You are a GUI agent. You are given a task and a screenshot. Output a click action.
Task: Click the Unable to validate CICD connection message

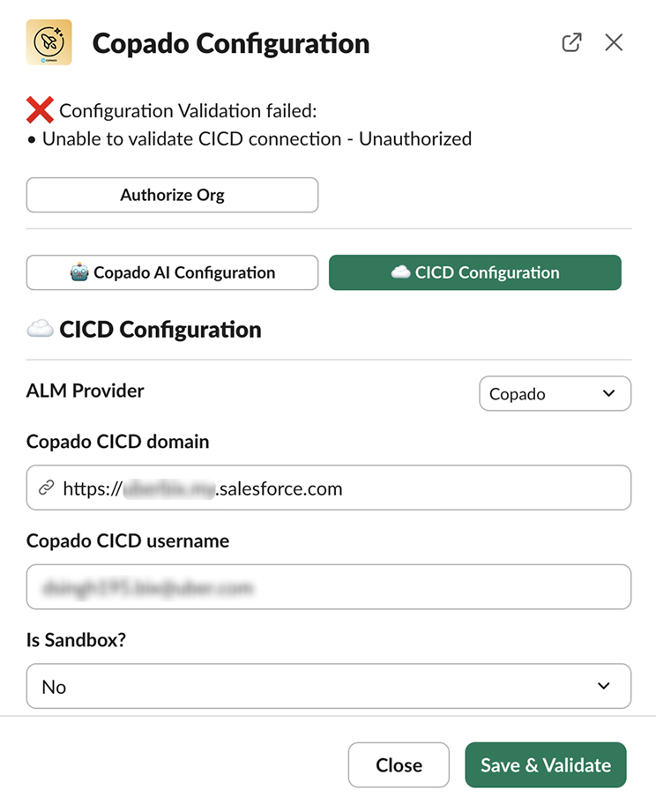pos(257,139)
